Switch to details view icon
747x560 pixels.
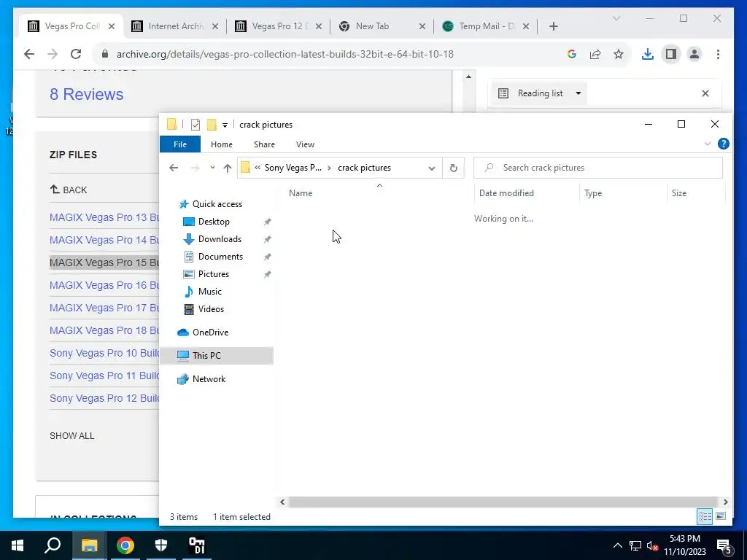click(705, 516)
